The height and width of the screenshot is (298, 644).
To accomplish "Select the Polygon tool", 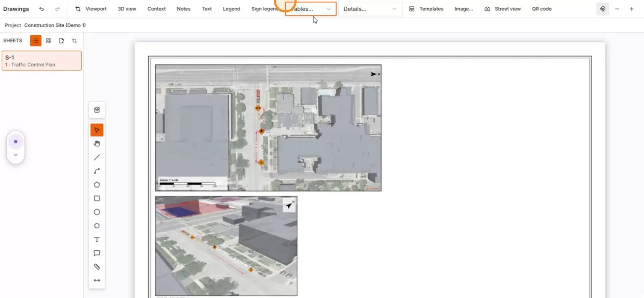I will (x=97, y=185).
